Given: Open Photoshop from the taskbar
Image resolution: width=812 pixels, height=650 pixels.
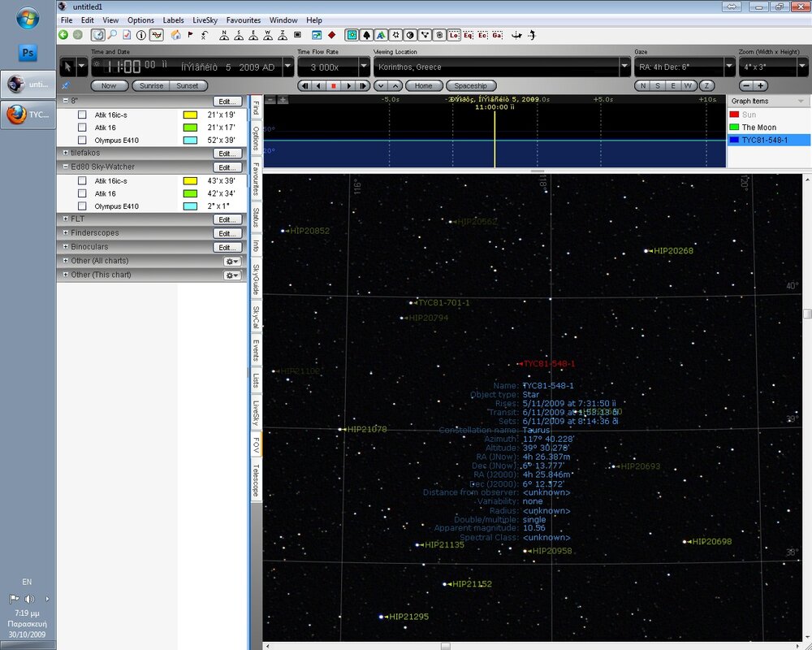Looking at the screenshot, I should click(x=28, y=53).
